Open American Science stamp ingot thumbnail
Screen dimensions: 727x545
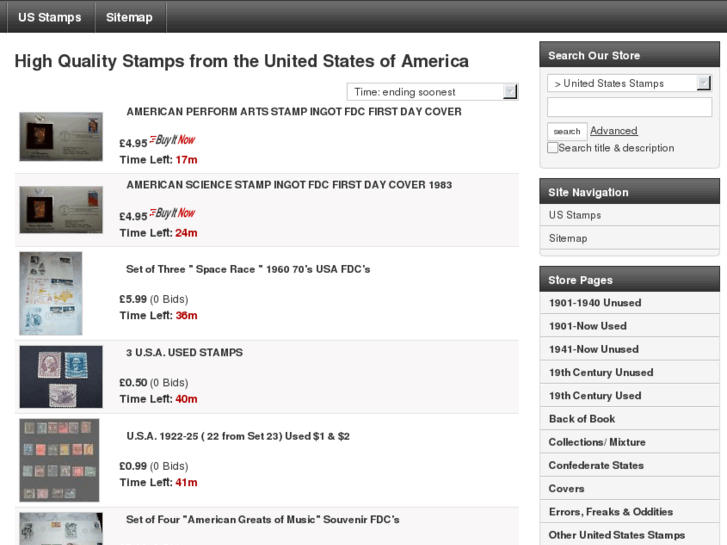61,209
